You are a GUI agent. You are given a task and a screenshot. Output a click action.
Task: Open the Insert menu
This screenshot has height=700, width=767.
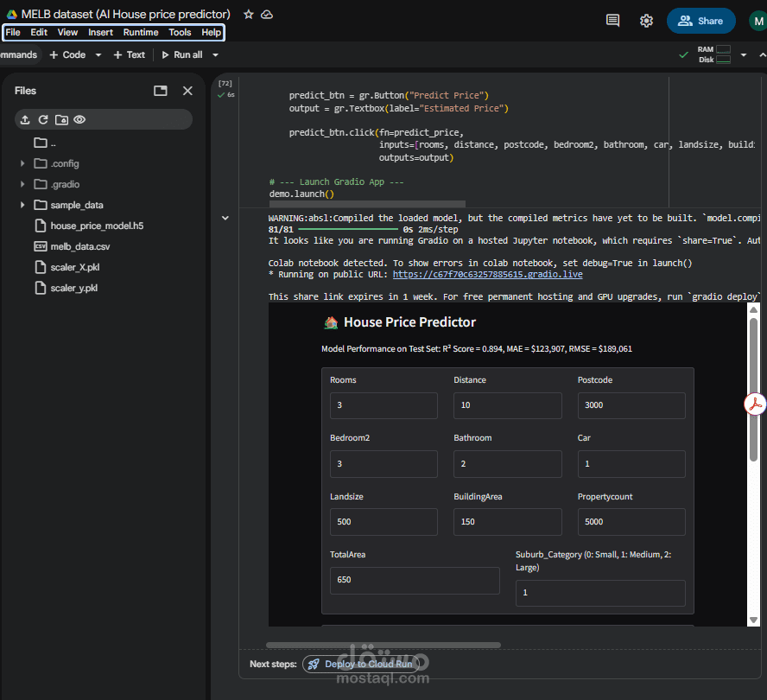click(100, 32)
